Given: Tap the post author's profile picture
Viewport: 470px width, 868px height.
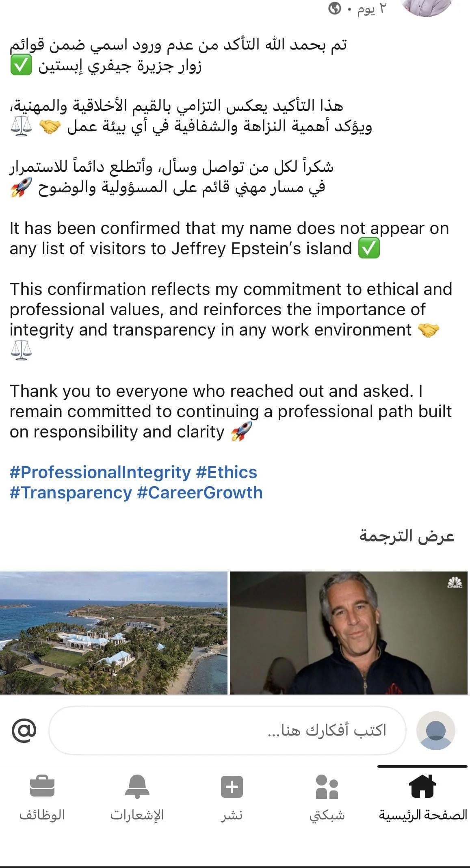Looking at the screenshot, I should coord(426,6).
